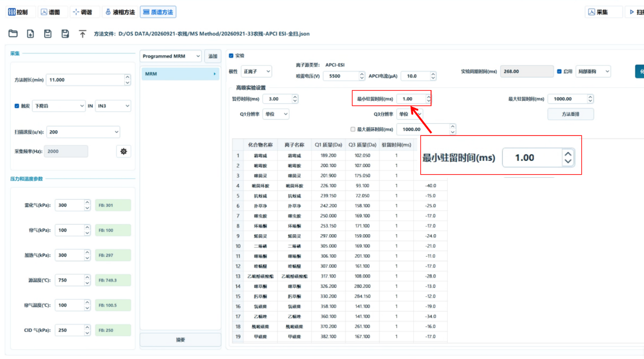
Task: Increase 最大驻留时间 with its up arrow
Action: pos(590,96)
